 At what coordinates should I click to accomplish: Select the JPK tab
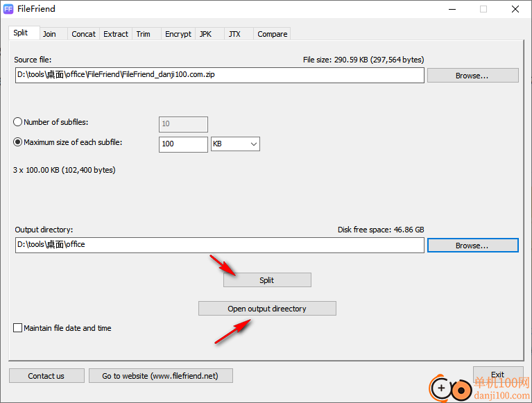(x=209, y=34)
